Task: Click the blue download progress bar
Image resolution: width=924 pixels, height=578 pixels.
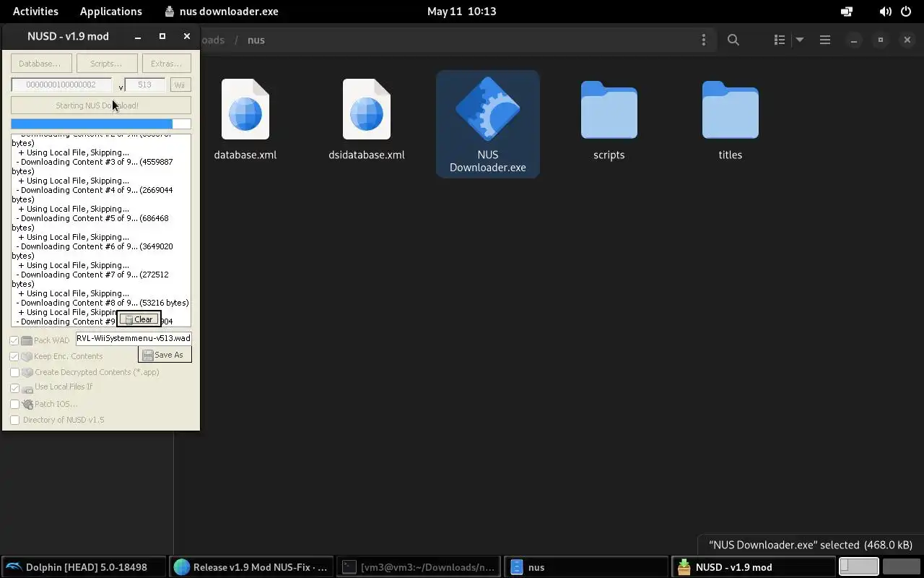Action: point(101,124)
